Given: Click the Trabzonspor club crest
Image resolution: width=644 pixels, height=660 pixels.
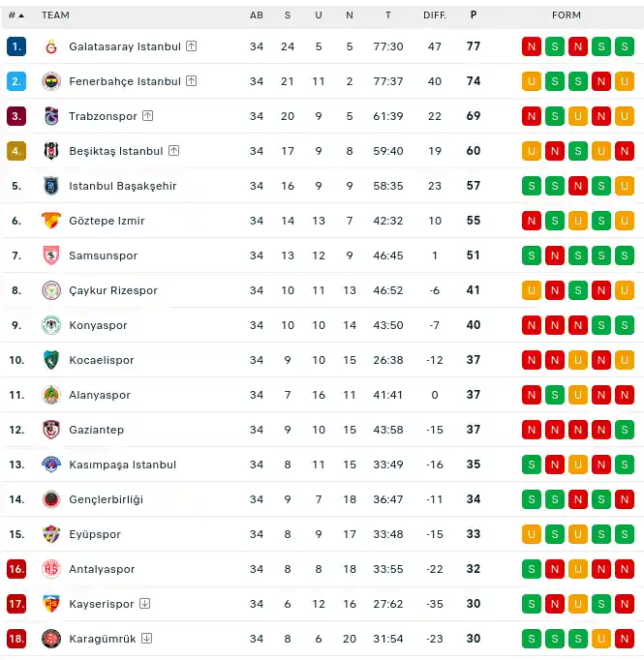Looking at the screenshot, I should (51, 116).
